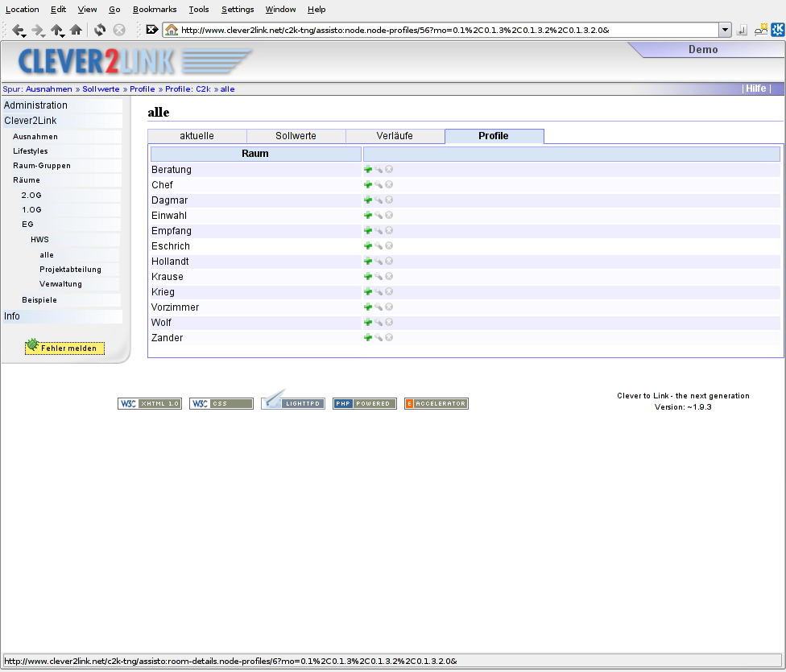Image resolution: width=786 pixels, height=672 pixels.
Task: Switch to the Sollwerte tab
Action: pyautogui.click(x=296, y=136)
